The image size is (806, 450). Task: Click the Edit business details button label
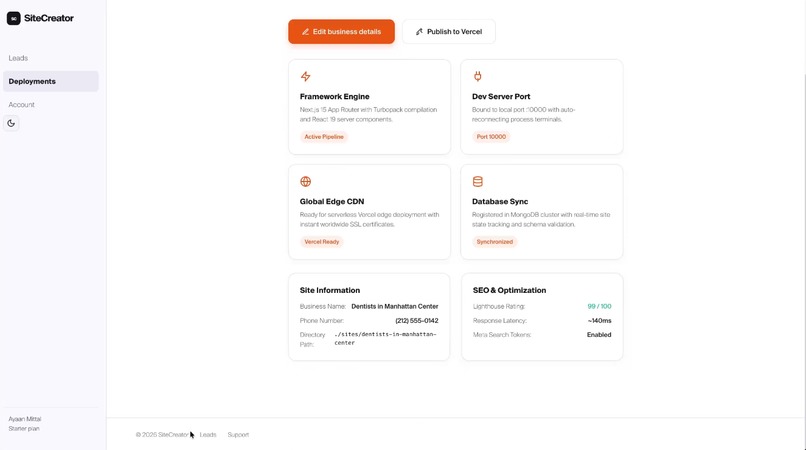click(347, 32)
